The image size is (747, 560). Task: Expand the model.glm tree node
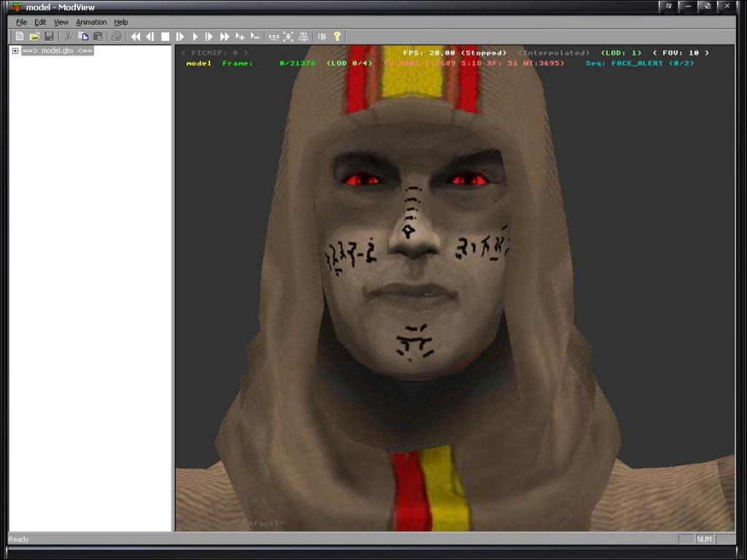point(15,51)
